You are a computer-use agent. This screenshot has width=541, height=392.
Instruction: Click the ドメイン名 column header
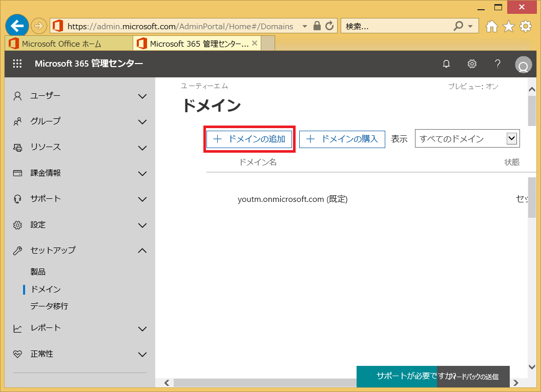point(258,162)
